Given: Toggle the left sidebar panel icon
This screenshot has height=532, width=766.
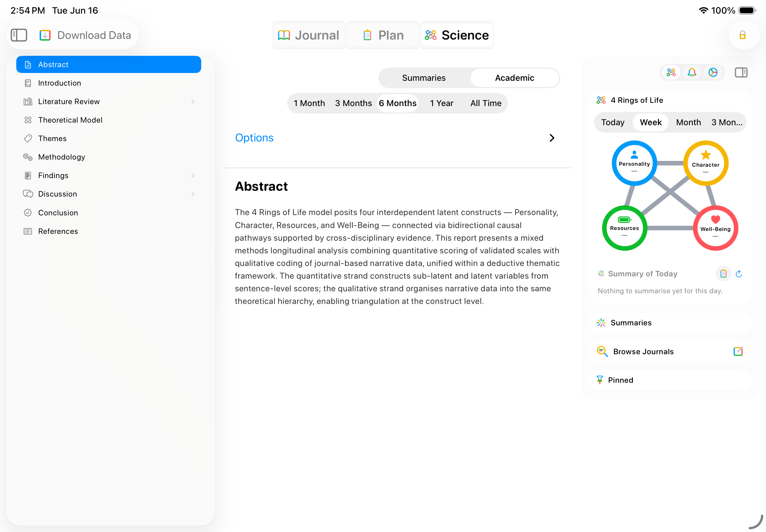Looking at the screenshot, I should 19,35.
